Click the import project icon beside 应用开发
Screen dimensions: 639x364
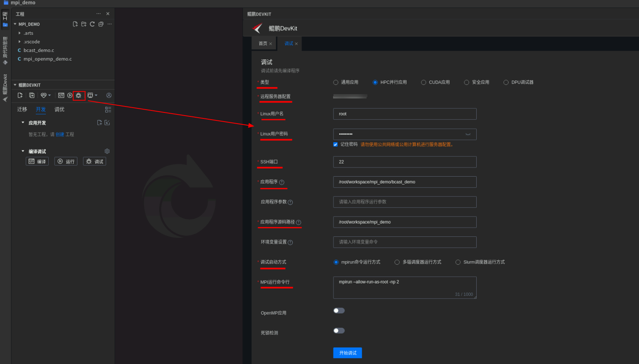pyautogui.click(x=107, y=122)
